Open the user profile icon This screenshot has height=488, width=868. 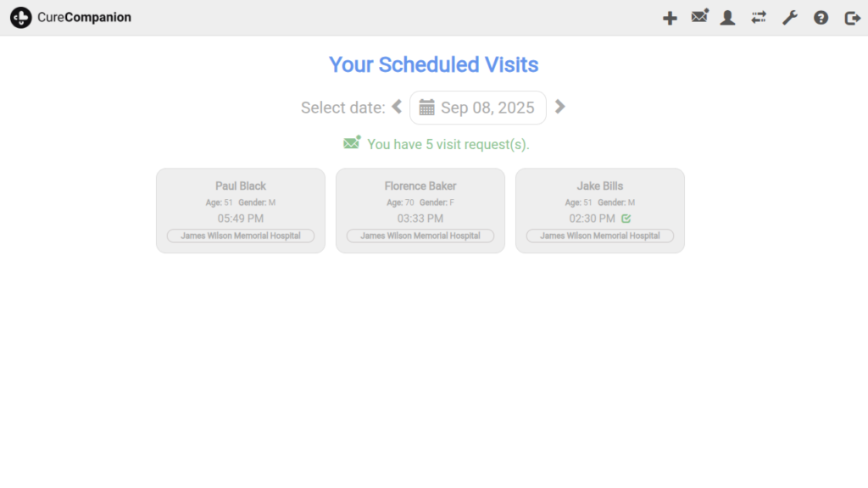[727, 18]
